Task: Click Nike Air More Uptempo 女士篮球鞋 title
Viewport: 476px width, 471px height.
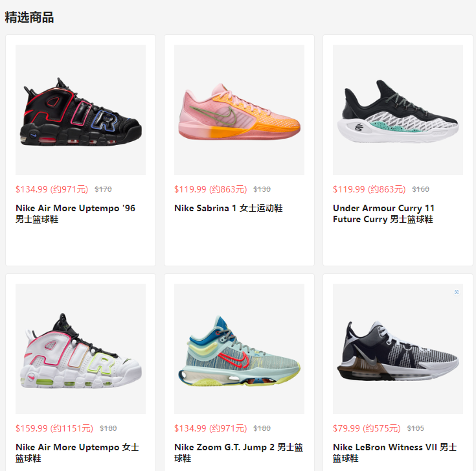Action: (x=77, y=452)
